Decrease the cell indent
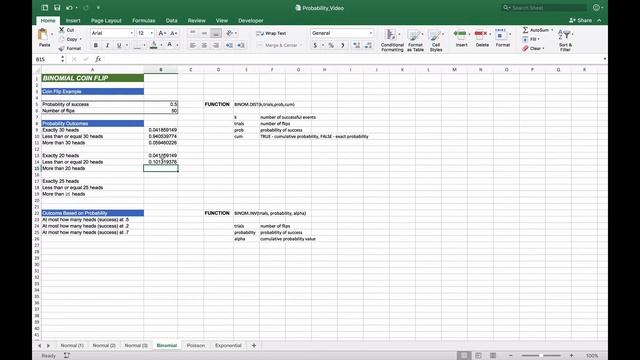This screenshot has width=640, height=360. tap(229, 45)
